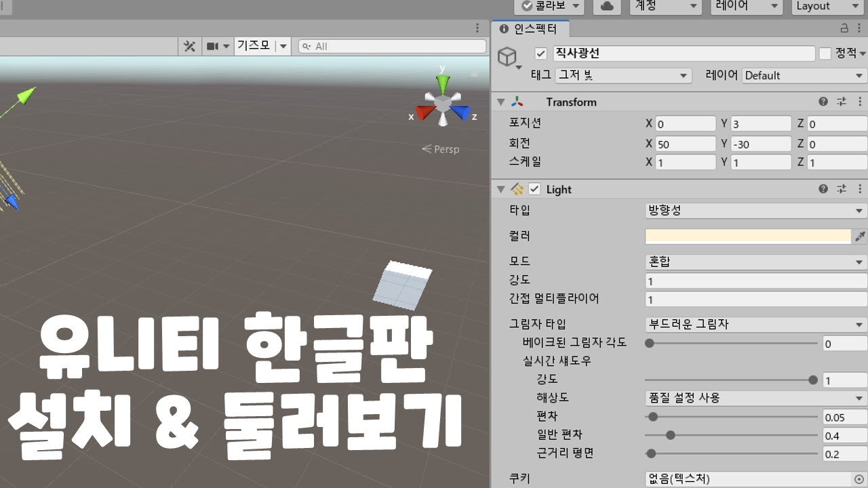Collapse the Transform component foldout

click(x=501, y=102)
